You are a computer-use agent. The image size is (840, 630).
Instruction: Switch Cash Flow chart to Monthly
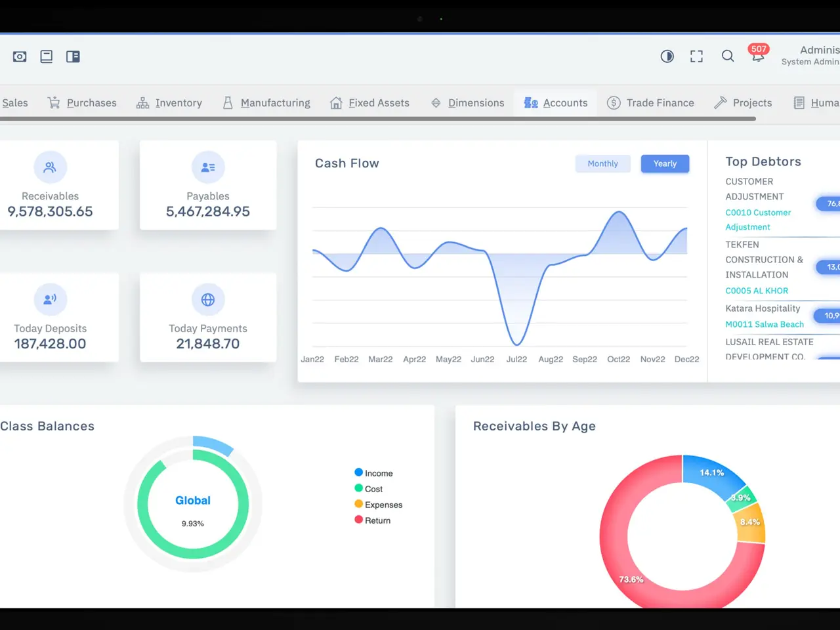click(x=602, y=163)
